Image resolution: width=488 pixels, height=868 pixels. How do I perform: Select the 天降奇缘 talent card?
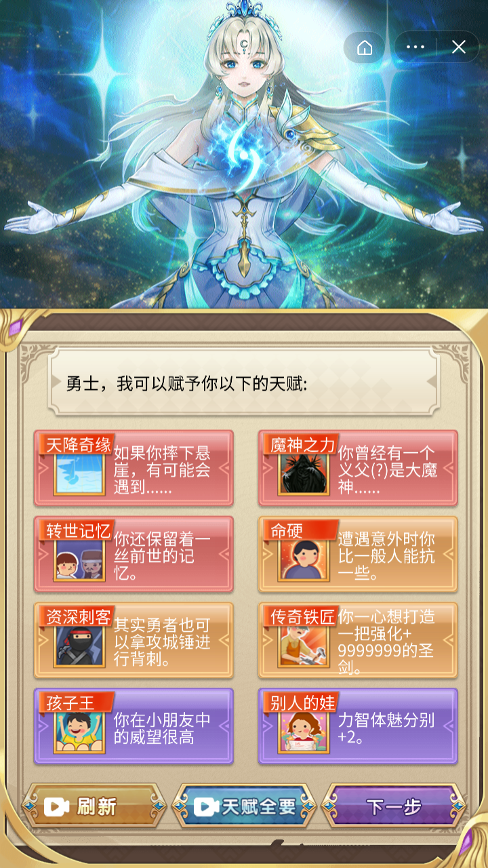pos(134,468)
